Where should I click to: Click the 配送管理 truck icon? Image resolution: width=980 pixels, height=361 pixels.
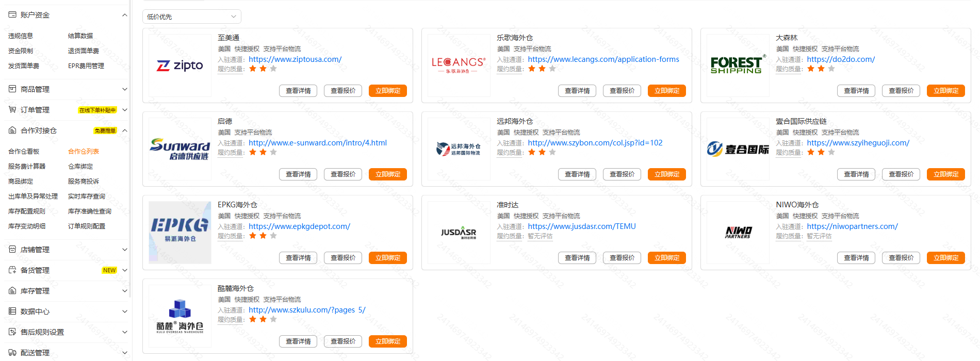tap(12, 353)
